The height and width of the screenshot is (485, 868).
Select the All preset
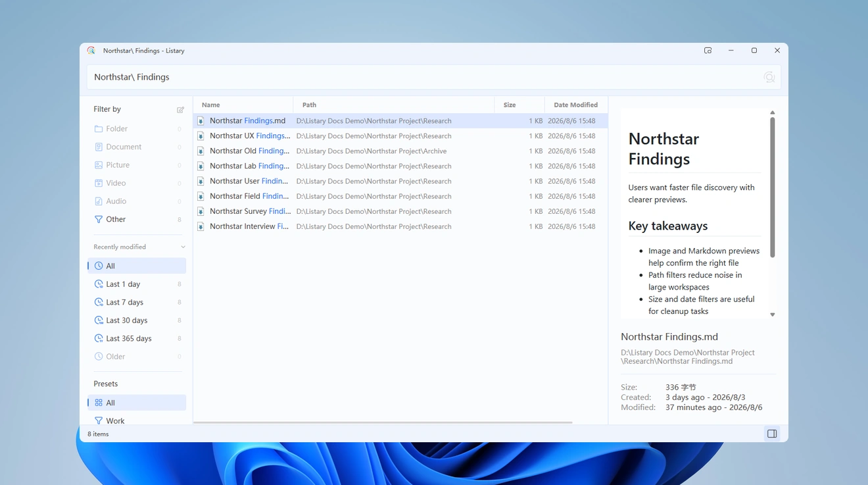point(137,403)
